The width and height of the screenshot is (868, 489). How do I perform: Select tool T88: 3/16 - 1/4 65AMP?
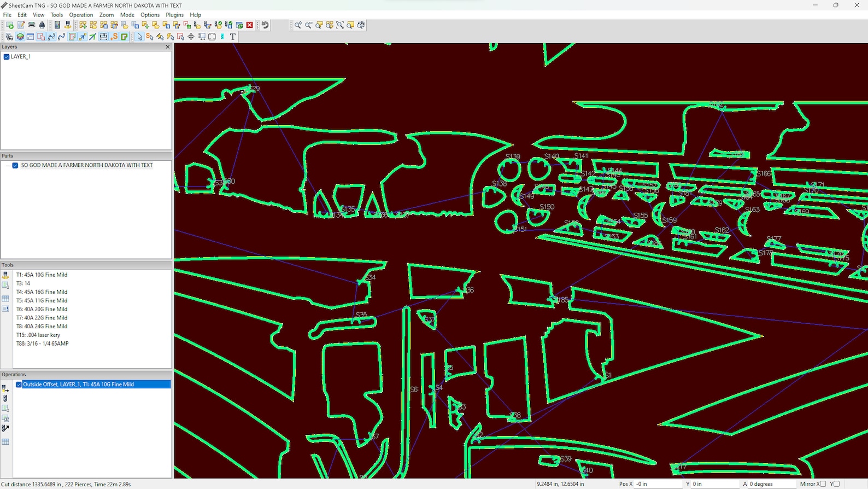point(42,344)
